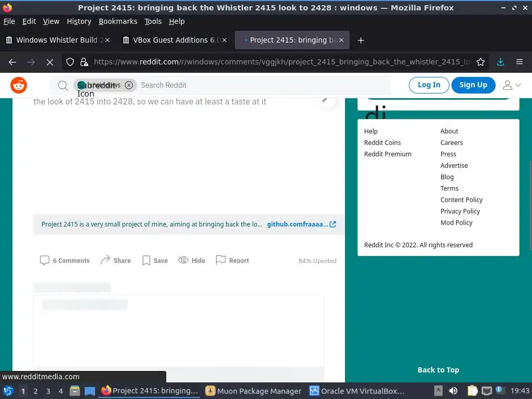The height and width of the screenshot is (399, 532).
Task: Open the Privacy Policy link
Action: tap(460, 211)
